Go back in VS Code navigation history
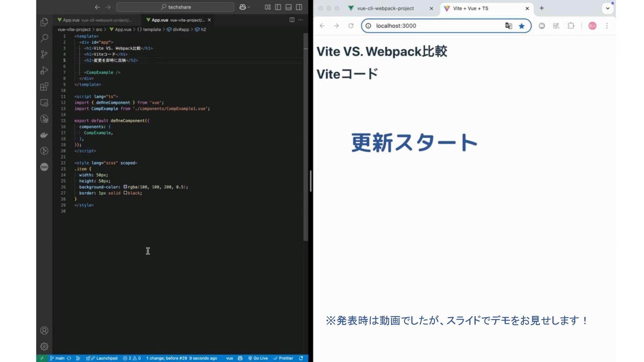Viewport: 644px width, 362px height. pyautogui.click(x=97, y=7)
